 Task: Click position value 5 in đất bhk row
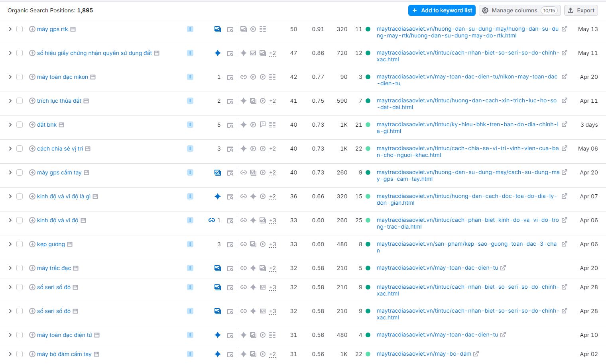coord(219,125)
